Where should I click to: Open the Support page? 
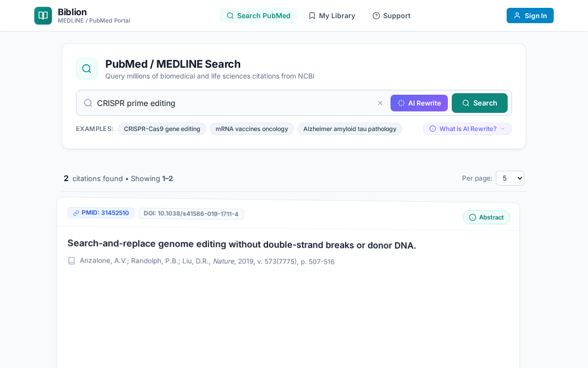[x=392, y=16]
